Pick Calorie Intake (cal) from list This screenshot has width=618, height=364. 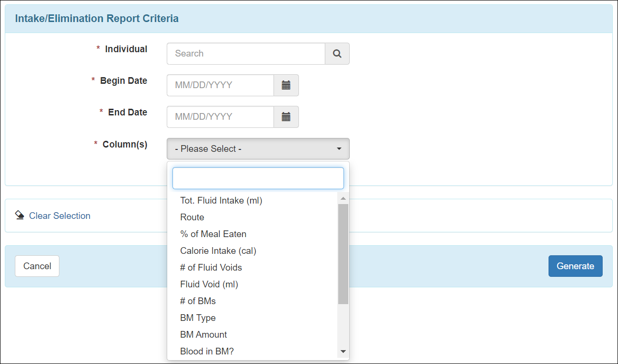218,251
